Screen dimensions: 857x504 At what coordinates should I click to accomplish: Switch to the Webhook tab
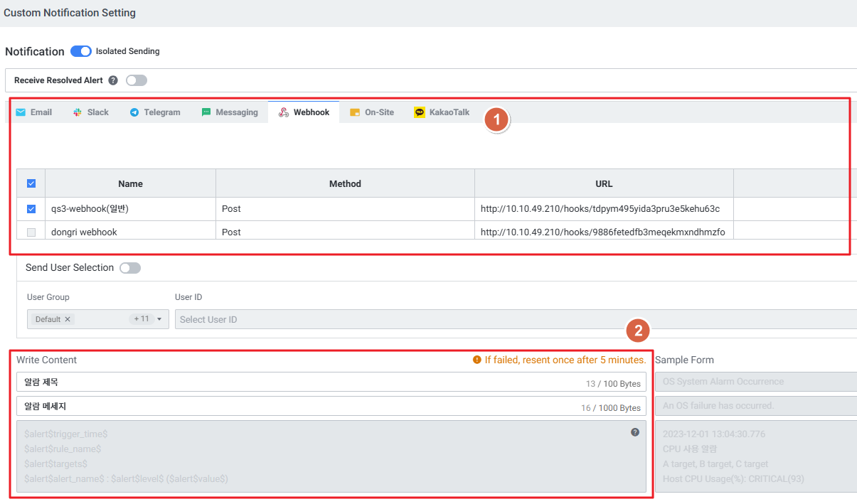304,112
